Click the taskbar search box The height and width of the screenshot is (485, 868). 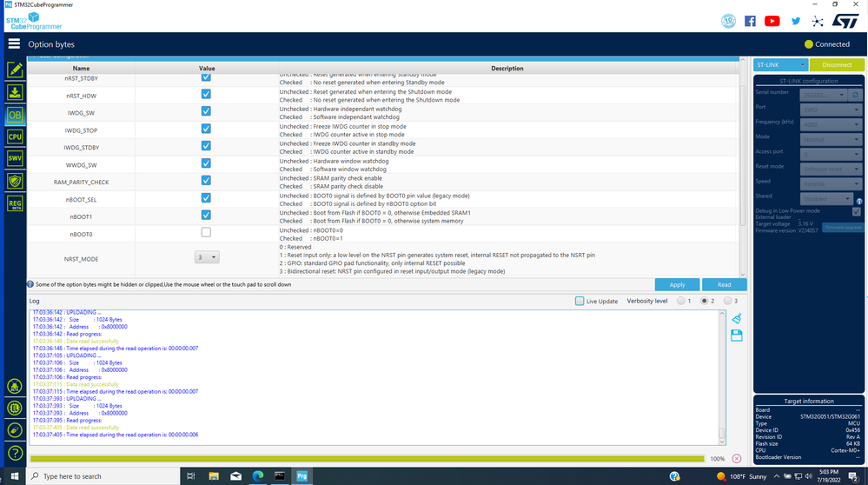(103, 476)
